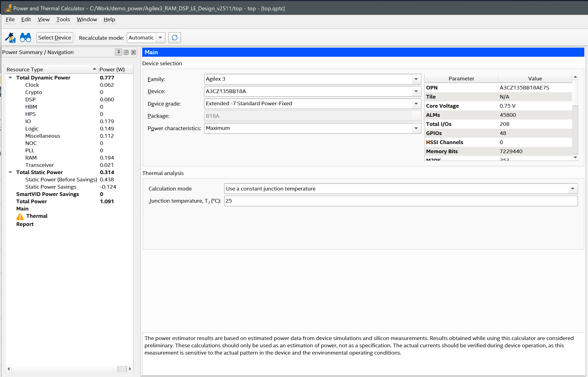Screen dimensions: 588x377
Task: Click the wizard wand toolbar icon
Action: pyautogui.click(x=10, y=38)
